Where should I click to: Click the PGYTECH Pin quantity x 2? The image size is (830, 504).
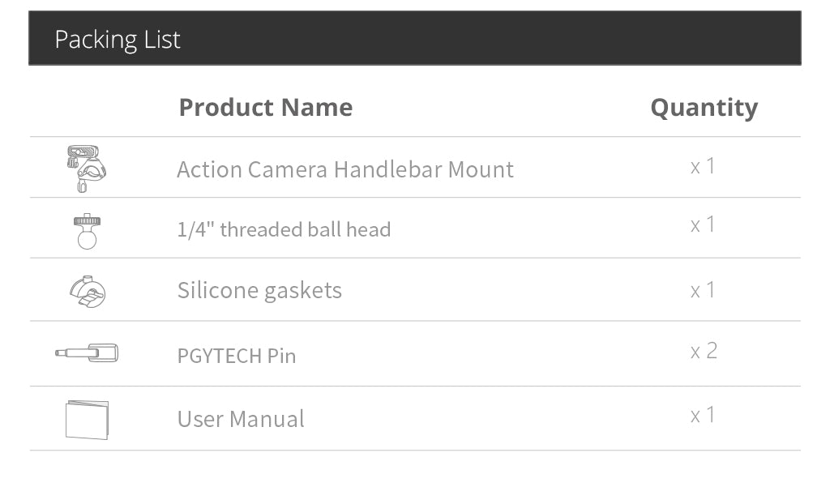tap(704, 350)
